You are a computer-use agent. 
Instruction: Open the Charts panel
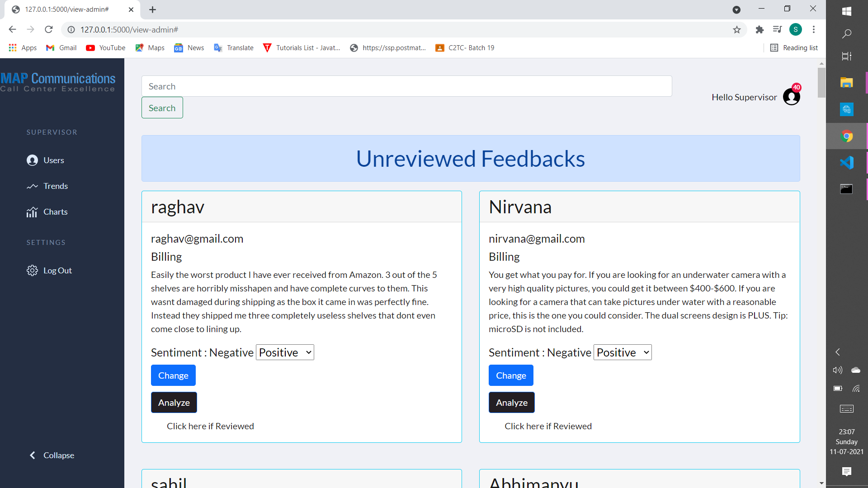click(x=55, y=211)
